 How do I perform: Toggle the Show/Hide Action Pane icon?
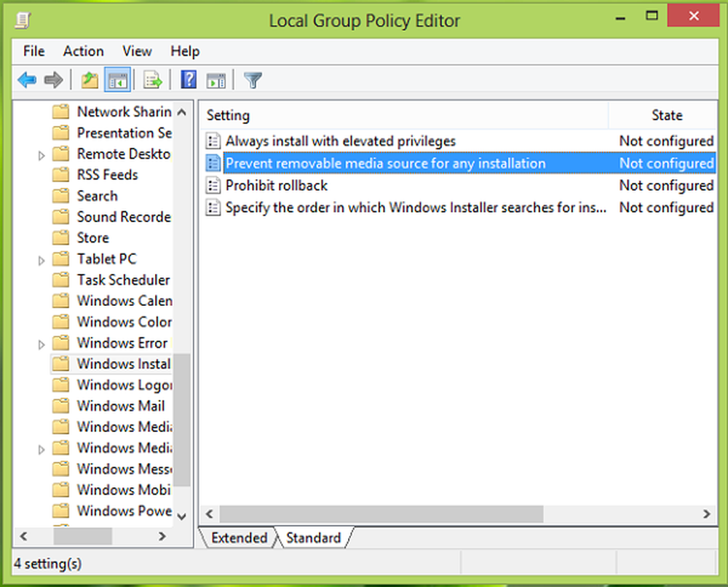[x=215, y=80]
